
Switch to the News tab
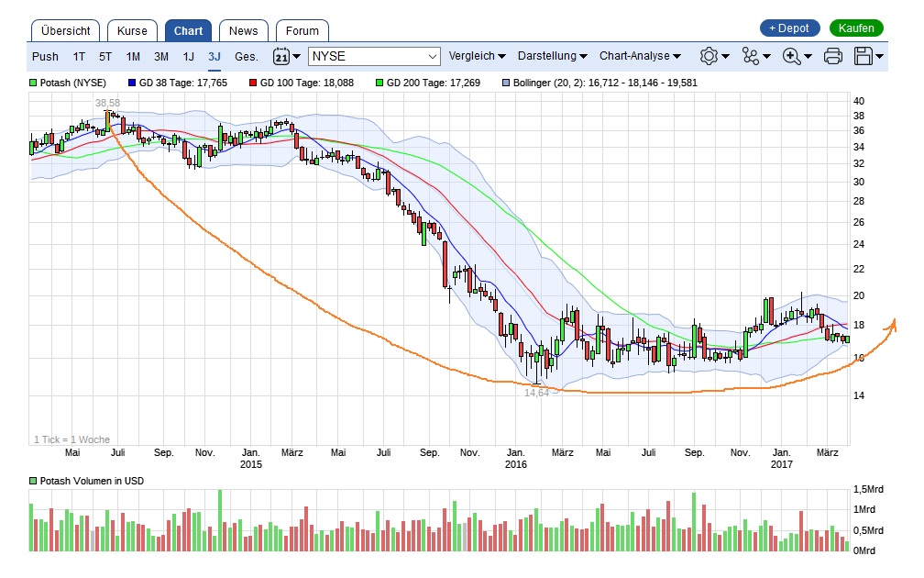tap(244, 29)
